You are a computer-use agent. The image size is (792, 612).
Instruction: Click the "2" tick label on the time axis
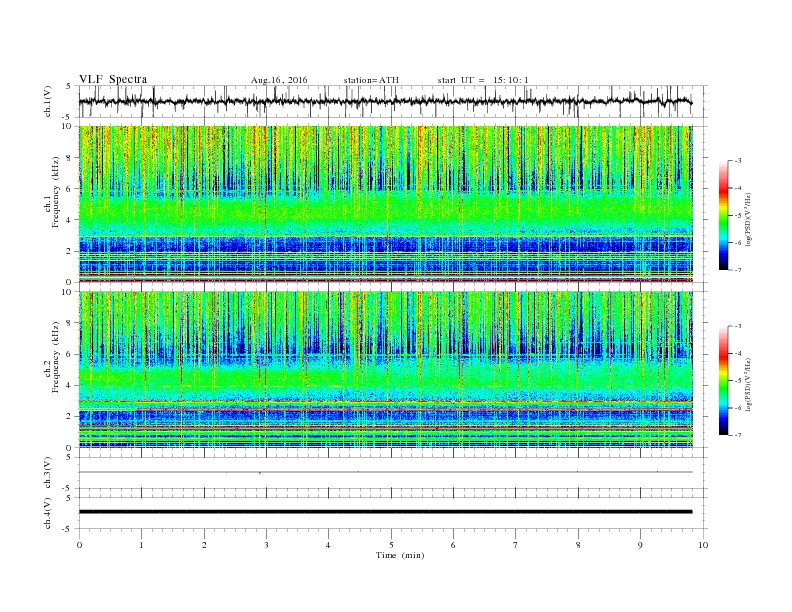204,545
